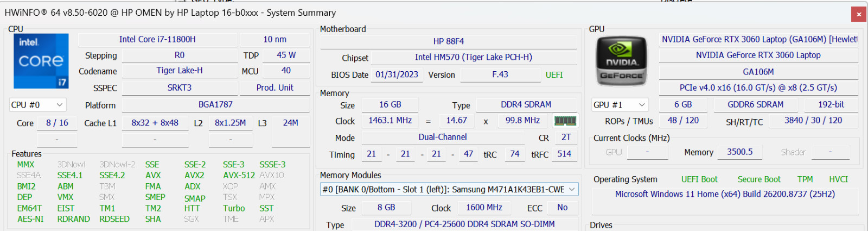This screenshot has width=868, height=231.
Task: Click the Stepping value R0
Action: 180,55
